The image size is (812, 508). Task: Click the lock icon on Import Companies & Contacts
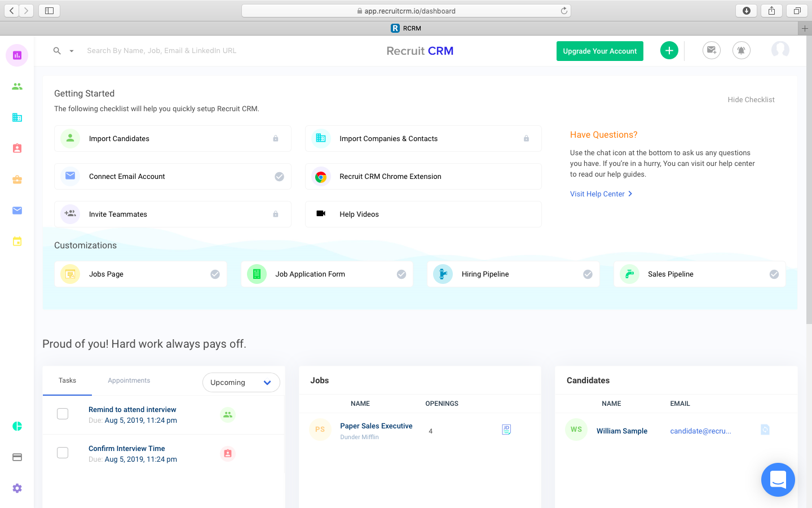526,139
